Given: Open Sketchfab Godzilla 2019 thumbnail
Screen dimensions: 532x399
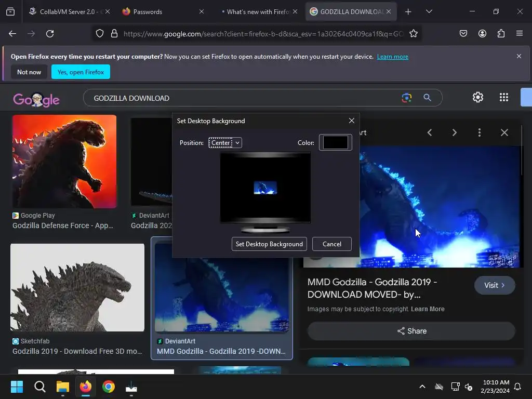Looking at the screenshot, I should click(x=77, y=287).
